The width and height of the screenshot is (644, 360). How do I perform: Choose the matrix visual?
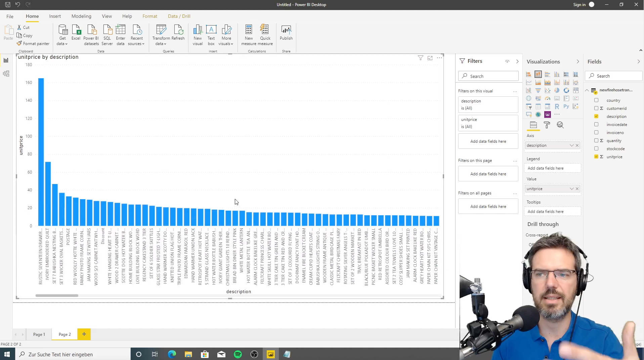pyautogui.click(x=548, y=106)
